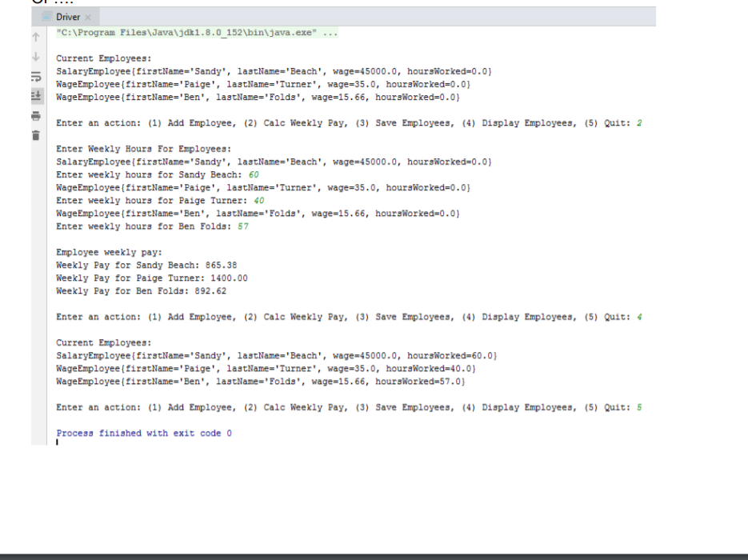Click the Driver tab's window icon
The width and height of the screenshot is (748, 560).
(46, 17)
